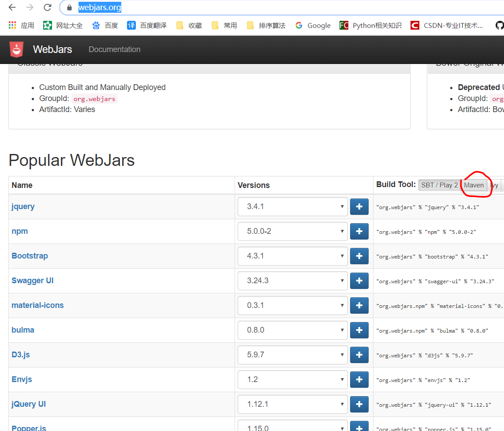Viewport: 504px width, 431px height.
Task: Click the npm SBT dependency snippet
Action: pos(426,232)
